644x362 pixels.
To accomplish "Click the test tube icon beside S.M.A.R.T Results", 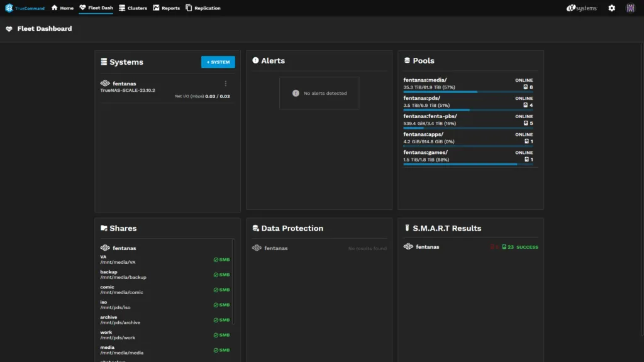I will point(408,228).
